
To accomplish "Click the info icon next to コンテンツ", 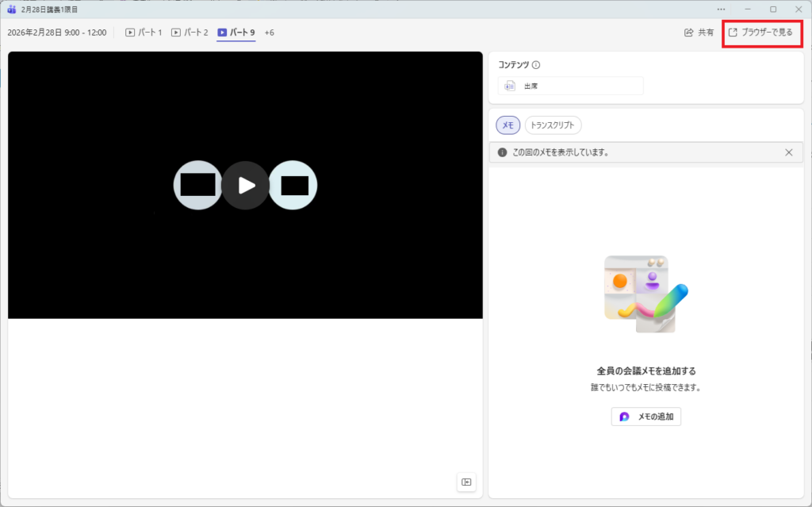I will tap(536, 65).
